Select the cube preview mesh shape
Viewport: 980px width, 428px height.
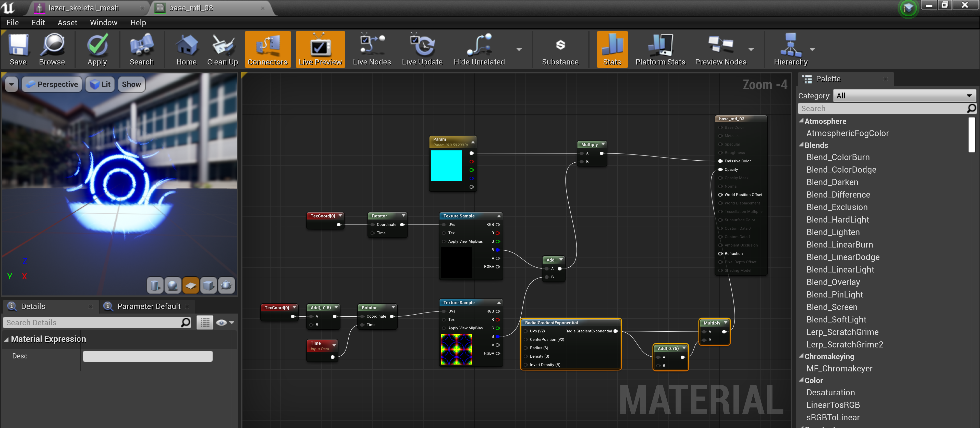[209, 285]
